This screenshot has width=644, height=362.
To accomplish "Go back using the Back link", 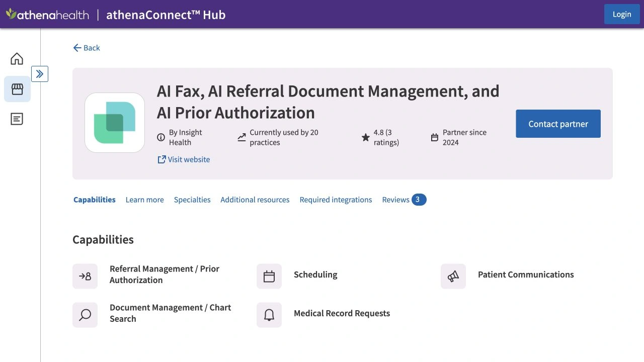I will 87,48.
